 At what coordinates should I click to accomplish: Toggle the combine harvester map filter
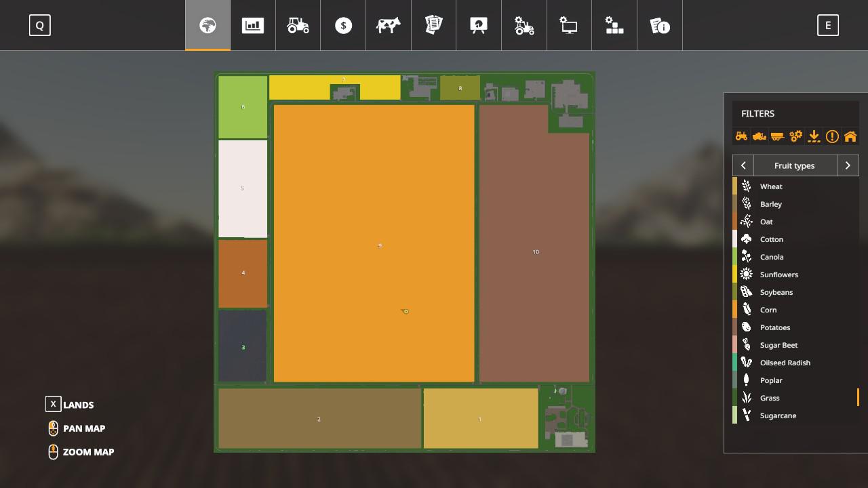(759, 136)
